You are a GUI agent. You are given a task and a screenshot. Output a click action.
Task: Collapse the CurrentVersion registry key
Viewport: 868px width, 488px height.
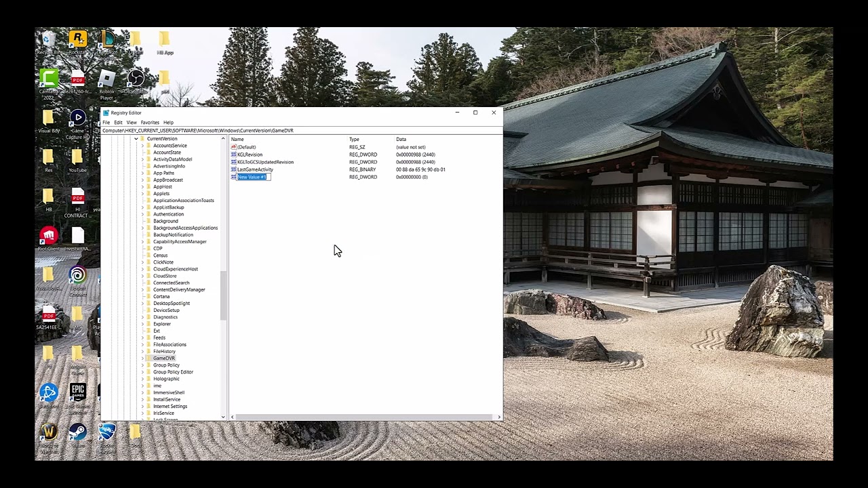pos(136,139)
